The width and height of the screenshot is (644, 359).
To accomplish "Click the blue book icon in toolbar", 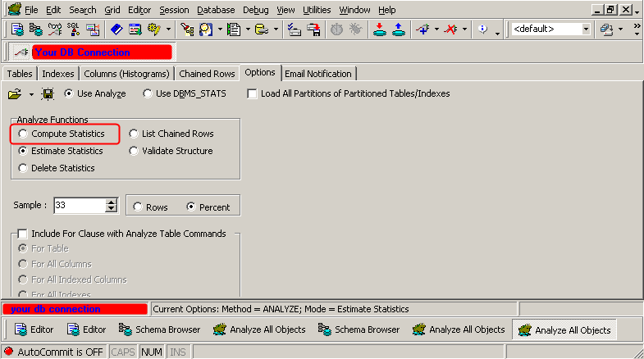I will pyautogui.click(x=116, y=30).
